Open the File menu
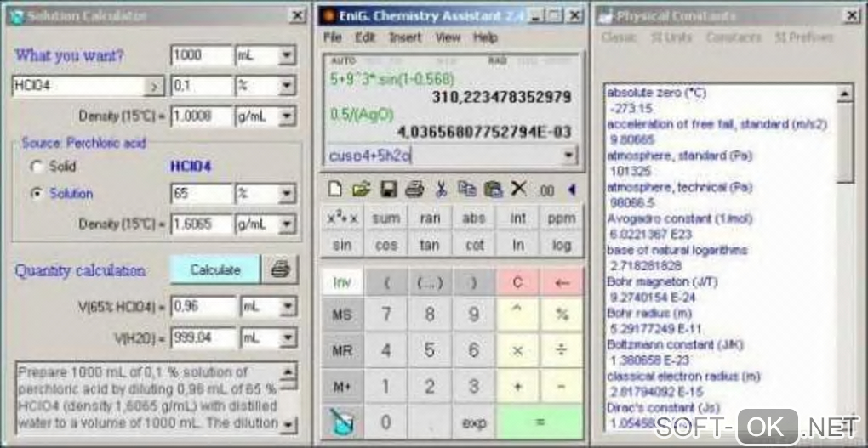 click(x=333, y=37)
